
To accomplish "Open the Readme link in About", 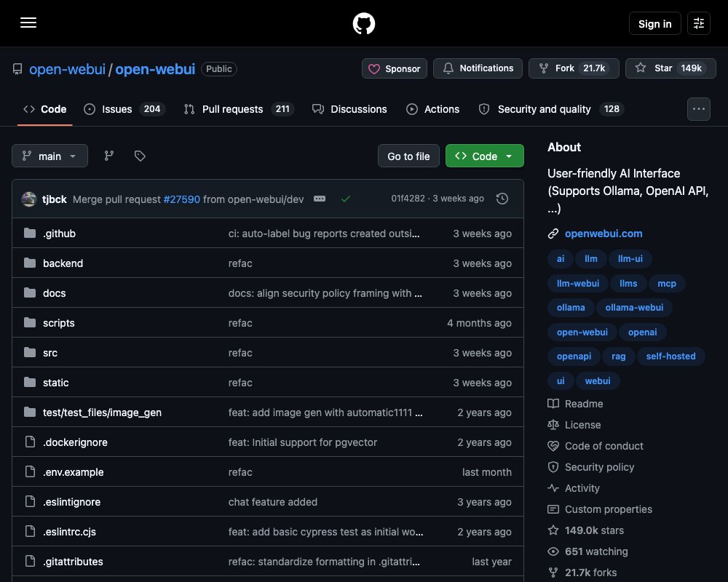I will click(575, 404).
